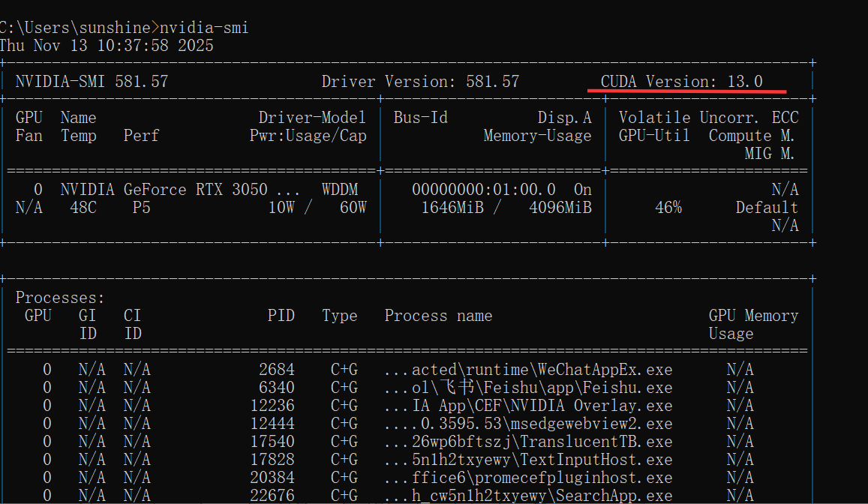Click the TextInputHost.exe process name
Viewport: 868px width, 504px height.
[x=596, y=460]
